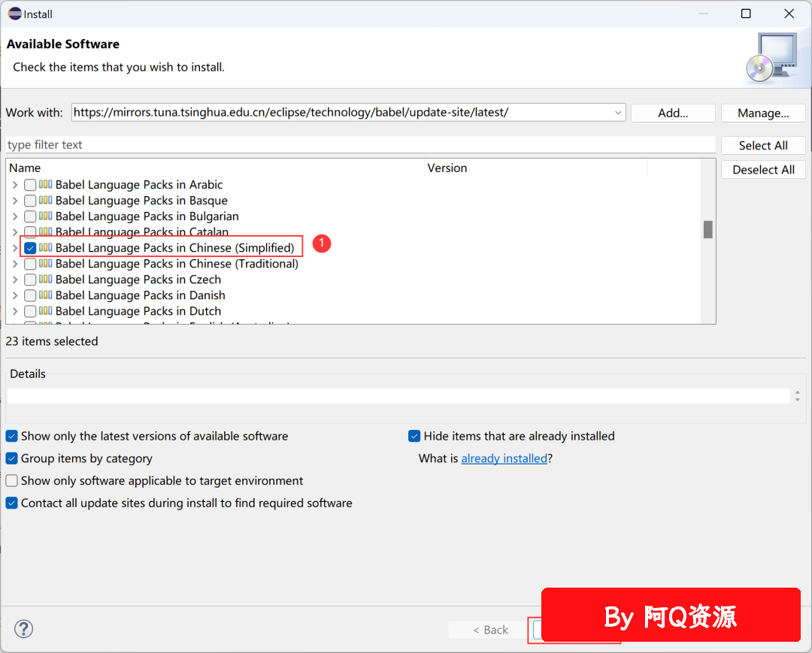Check the Chinese (Traditional) language pack checkbox
This screenshot has width=812, height=653.
click(x=30, y=264)
